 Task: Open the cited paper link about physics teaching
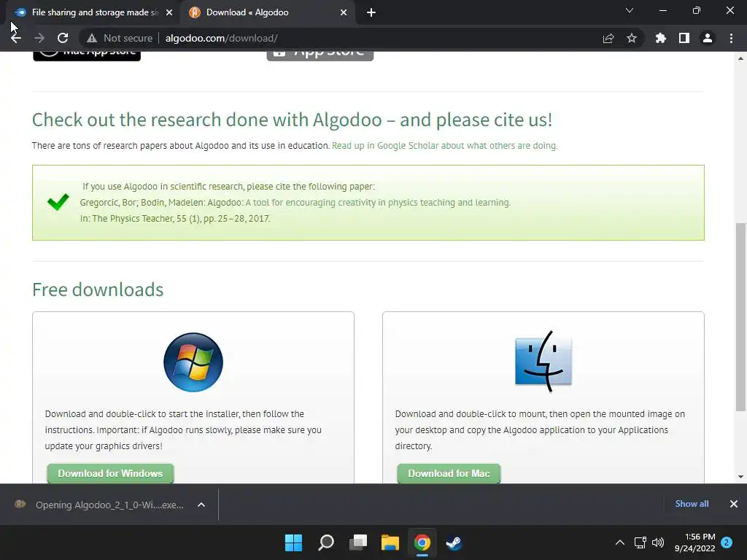(378, 203)
